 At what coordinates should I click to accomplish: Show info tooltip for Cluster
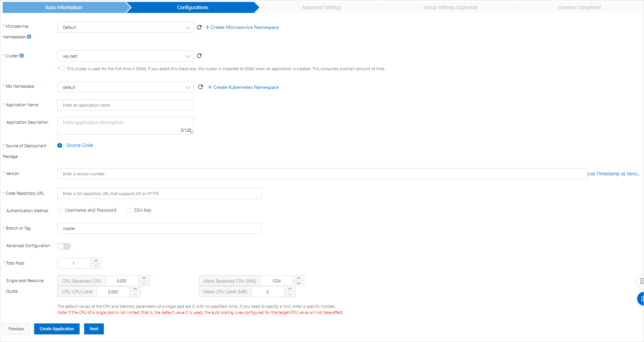pos(22,56)
